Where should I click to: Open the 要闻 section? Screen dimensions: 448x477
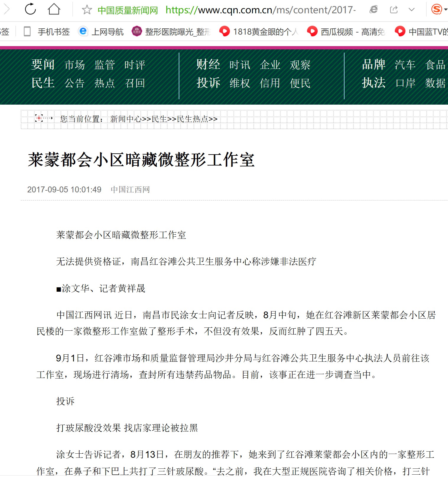[43, 64]
